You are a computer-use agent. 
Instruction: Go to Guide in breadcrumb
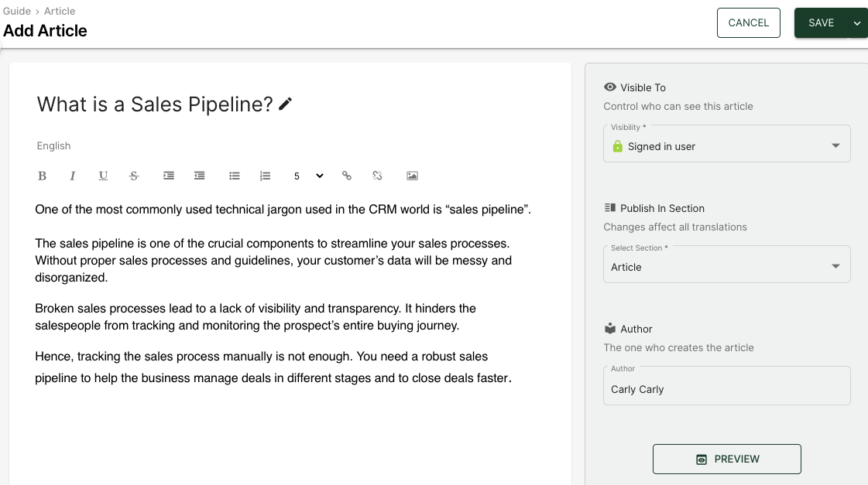(17, 11)
